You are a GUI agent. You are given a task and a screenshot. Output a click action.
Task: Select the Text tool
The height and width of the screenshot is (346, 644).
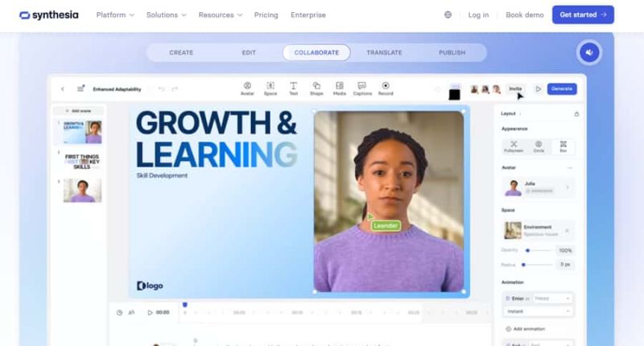[293, 88]
